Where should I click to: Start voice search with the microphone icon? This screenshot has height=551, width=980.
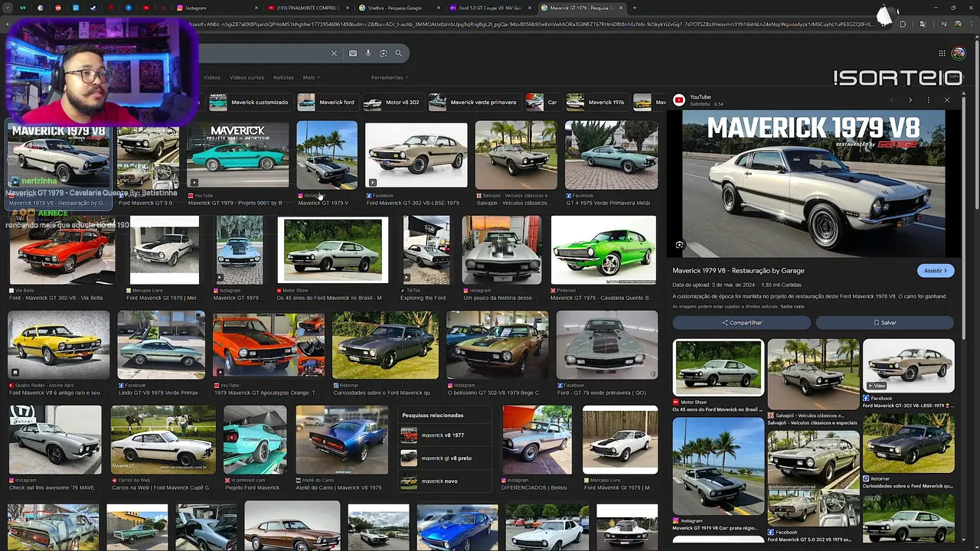click(x=368, y=54)
